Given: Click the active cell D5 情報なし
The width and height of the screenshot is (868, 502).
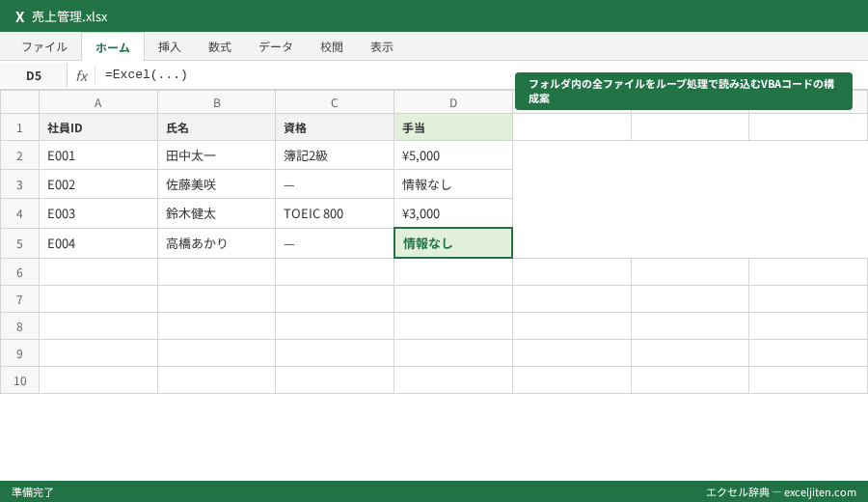Looking at the screenshot, I should 453,243.
